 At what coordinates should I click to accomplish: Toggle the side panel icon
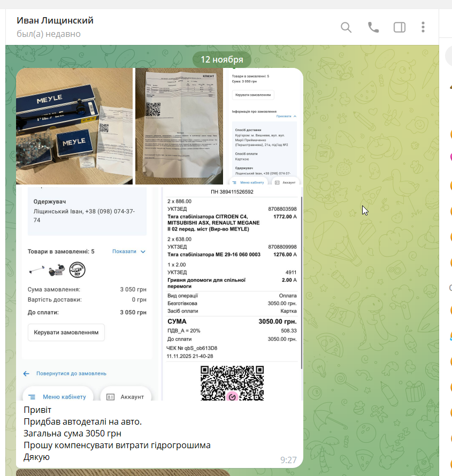400,27
